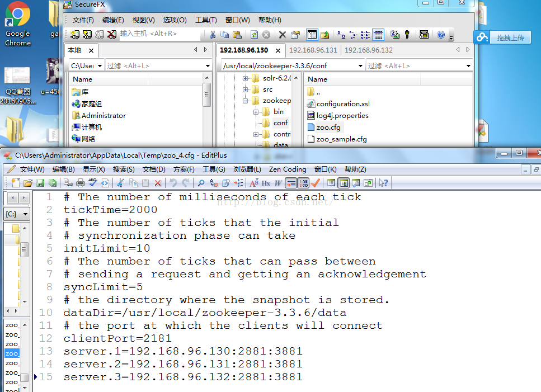Viewport: 541px width, 392px height.
Task: Click SecureFX go up folder icon
Action: point(324,35)
